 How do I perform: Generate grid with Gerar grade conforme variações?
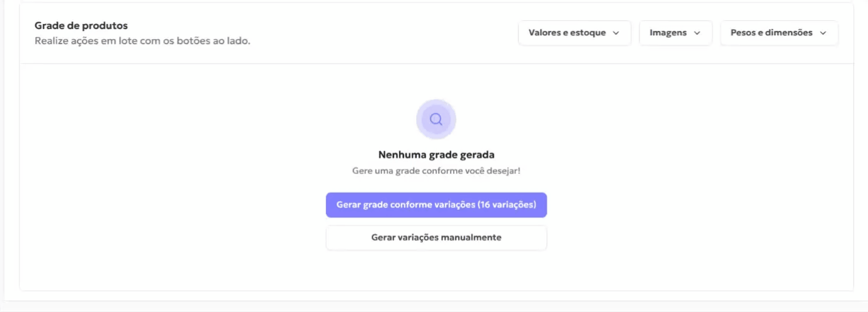[x=436, y=205]
